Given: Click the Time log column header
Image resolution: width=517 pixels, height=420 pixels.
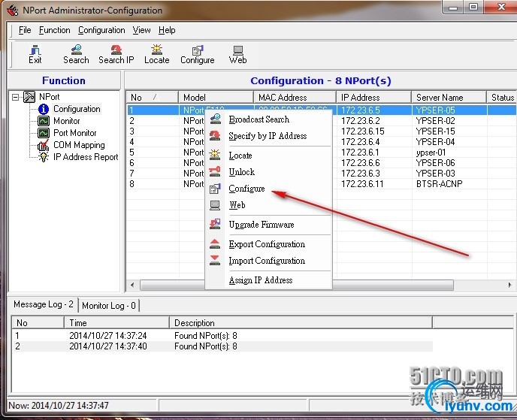Looking at the screenshot, I should click(x=116, y=323).
